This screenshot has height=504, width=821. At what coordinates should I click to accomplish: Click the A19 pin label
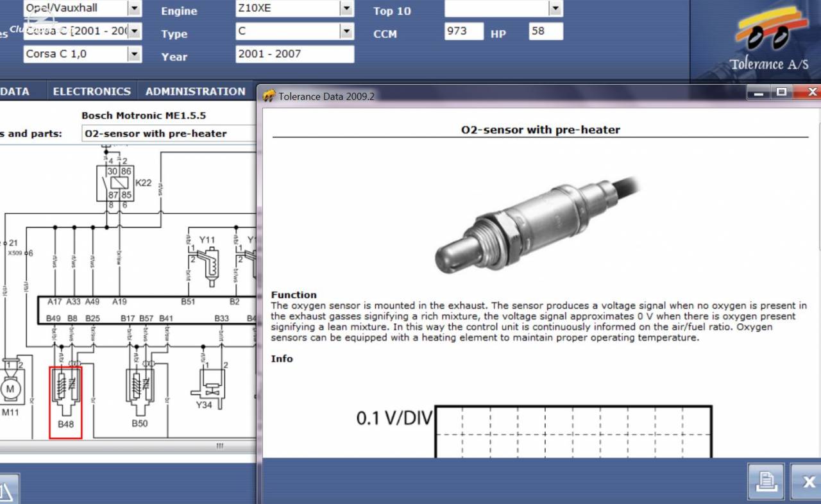pos(119,301)
